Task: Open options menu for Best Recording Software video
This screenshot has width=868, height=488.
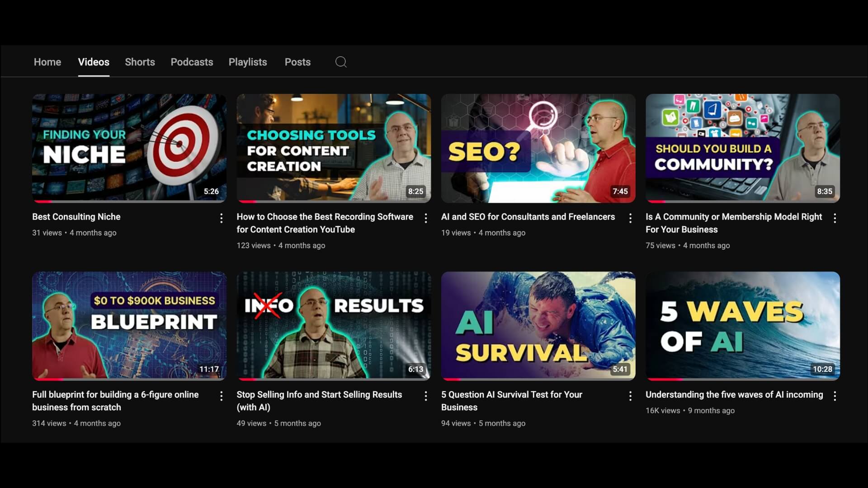Action: pyautogui.click(x=425, y=219)
